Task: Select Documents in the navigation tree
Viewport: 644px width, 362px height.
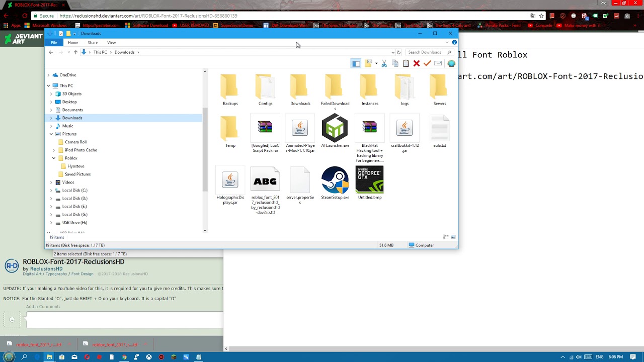Action: 72,110
